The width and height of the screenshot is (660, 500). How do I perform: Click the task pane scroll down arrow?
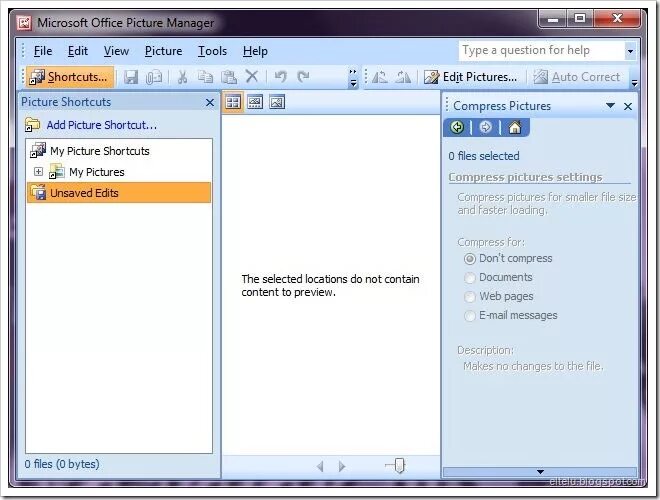pyautogui.click(x=540, y=472)
